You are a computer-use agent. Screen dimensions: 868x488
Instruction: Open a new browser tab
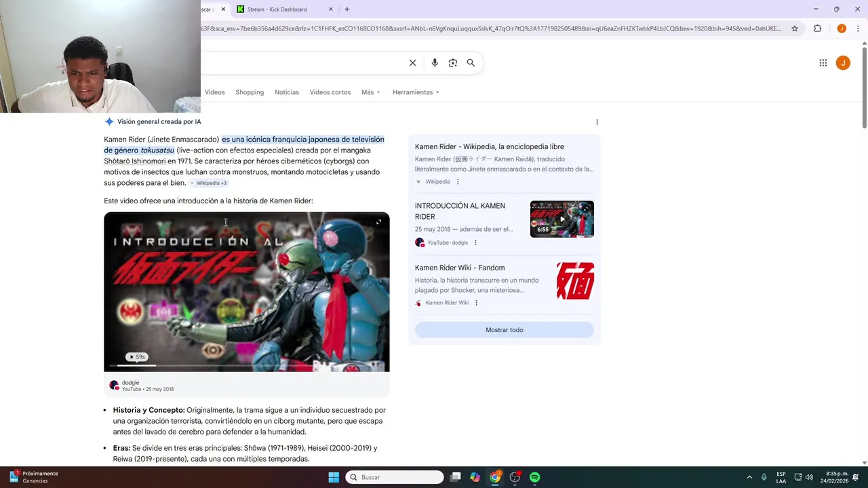[347, 9]
